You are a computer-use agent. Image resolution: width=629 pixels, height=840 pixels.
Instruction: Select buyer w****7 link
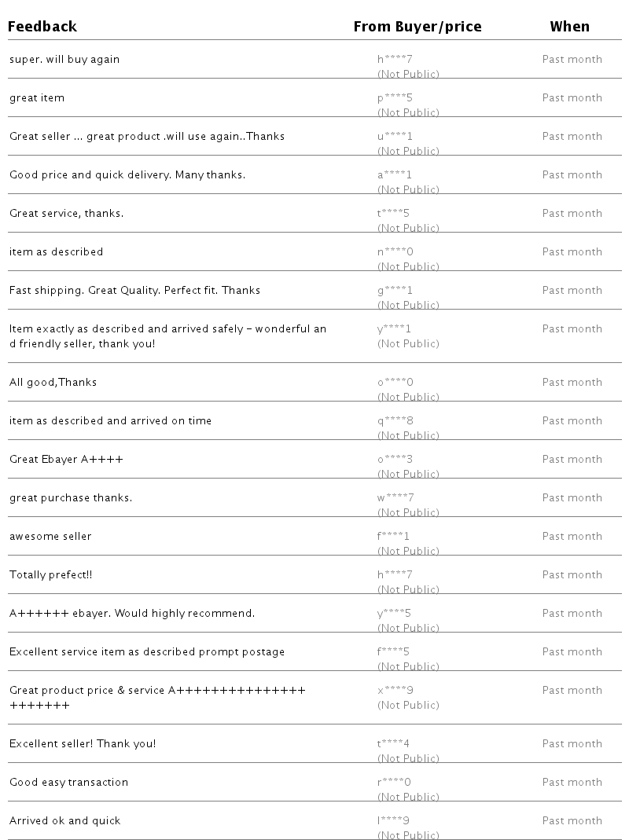pos(395,498)
